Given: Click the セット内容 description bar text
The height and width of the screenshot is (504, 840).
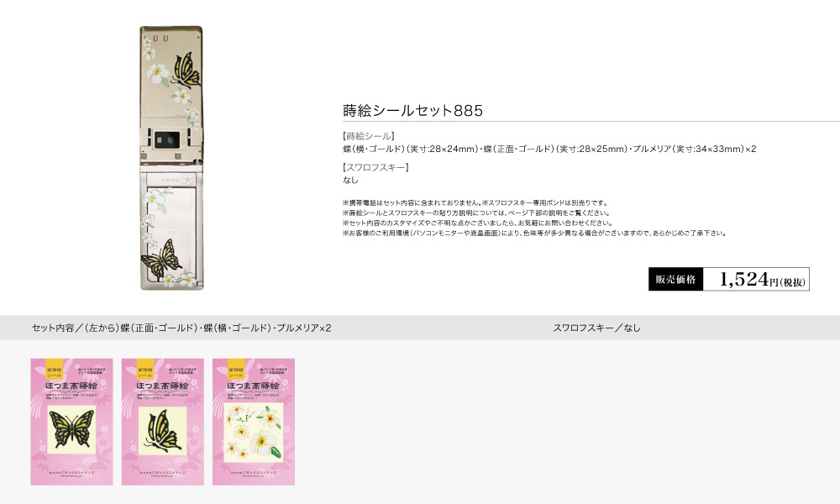Looking at the screenshot, I should point(181,328).
